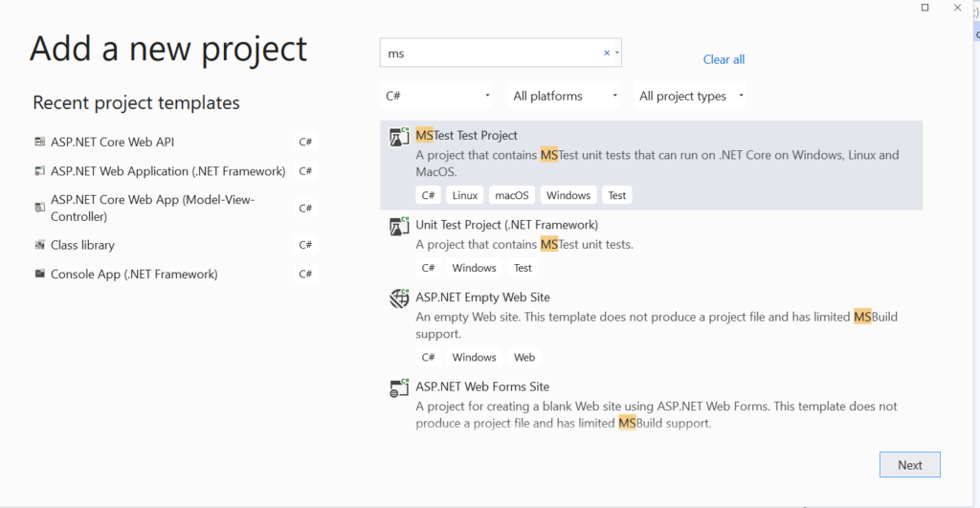Click the Unit Test Project (.NET Framework) icon
980x508 pixels.
pyautogui.click(x=399, y=226)
